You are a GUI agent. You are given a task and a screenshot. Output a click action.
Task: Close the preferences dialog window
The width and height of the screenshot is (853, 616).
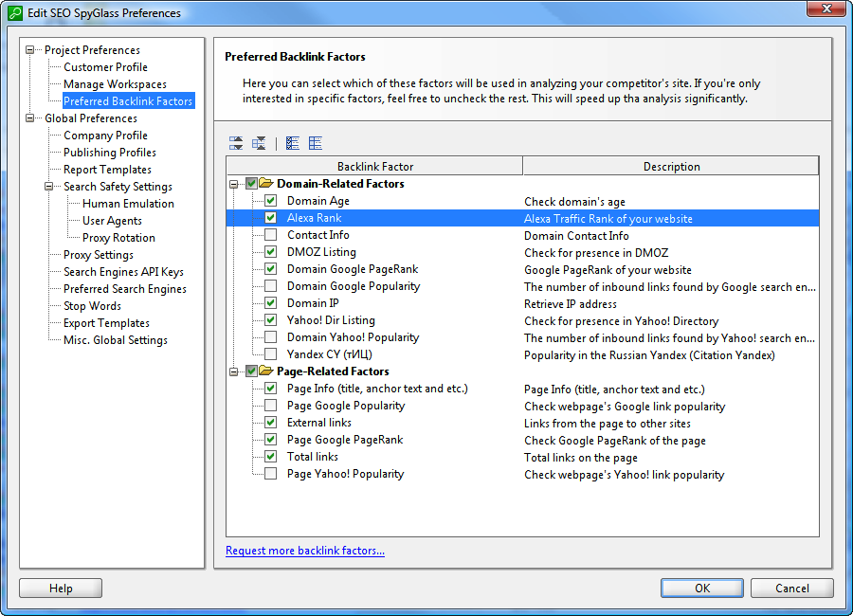click(826, 9)
